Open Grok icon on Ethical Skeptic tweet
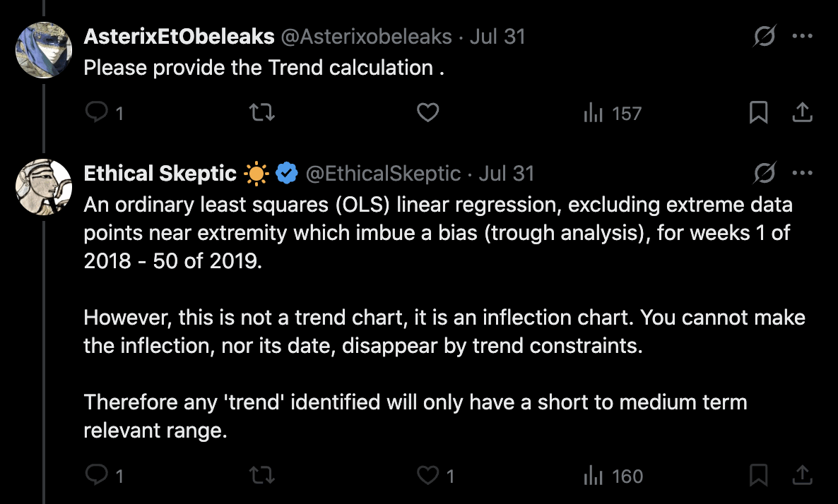Image resolution: width=838 pixels, height=504 pixels. click(764, 173)
